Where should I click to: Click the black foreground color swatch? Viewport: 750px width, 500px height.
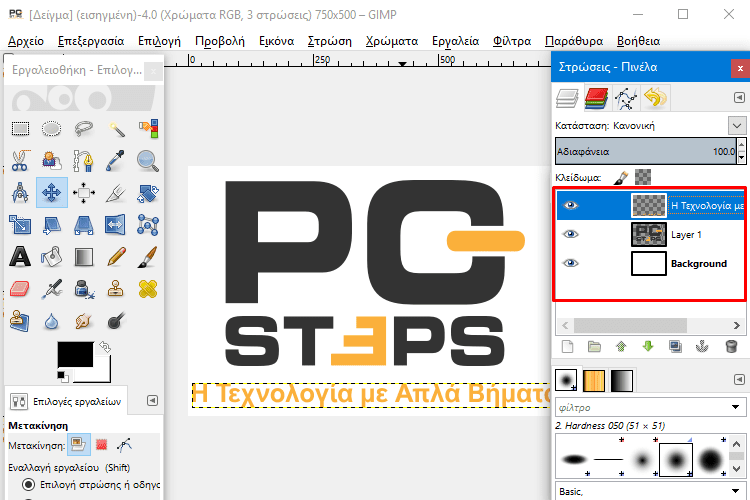point(75,355)
